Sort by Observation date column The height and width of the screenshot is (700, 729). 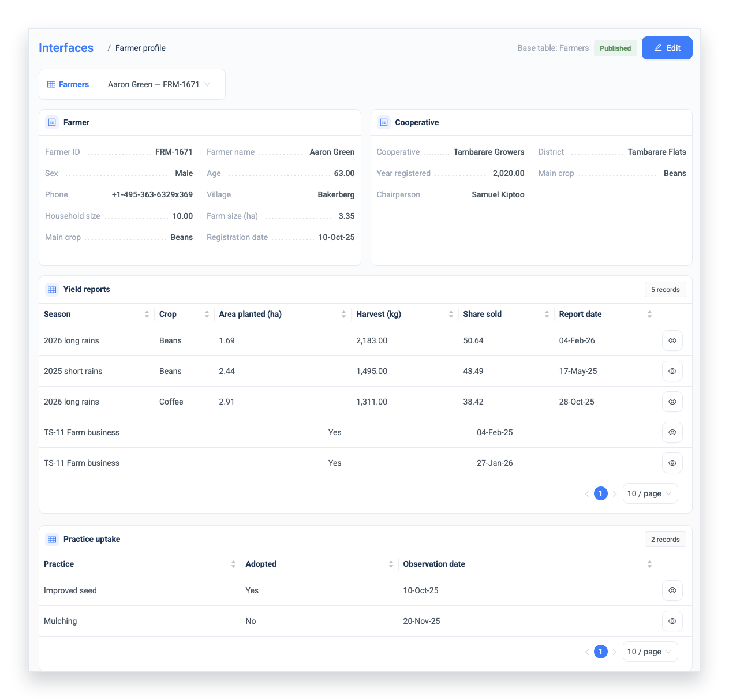click(649, 564)
